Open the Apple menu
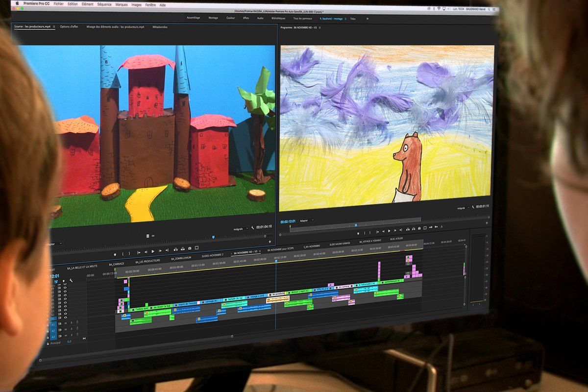 click(17, 3)
